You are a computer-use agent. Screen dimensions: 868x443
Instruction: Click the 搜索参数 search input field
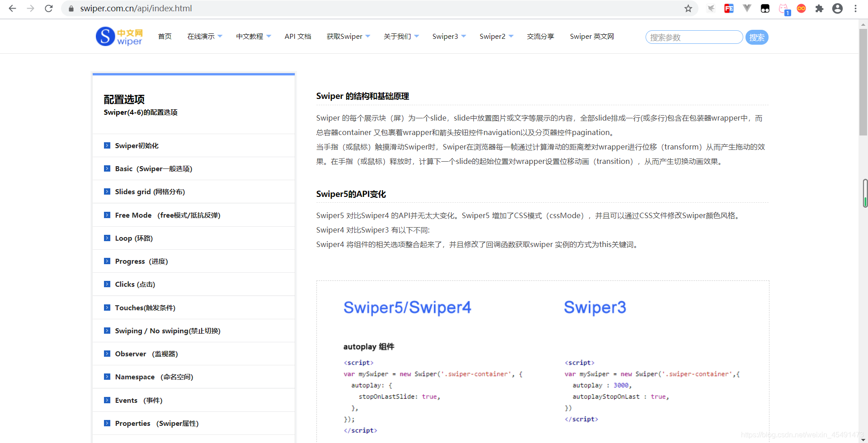pyautogui.click(x=694, y=37)
